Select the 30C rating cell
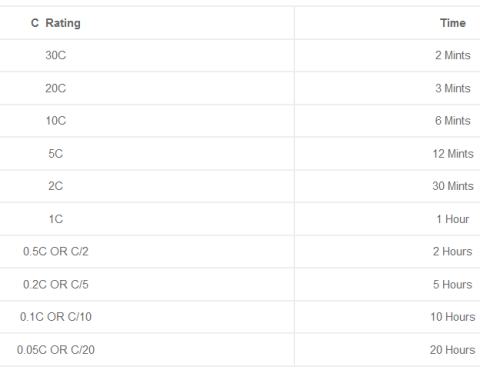Screen dimensions: 480x380 click(x=56, y=55)
